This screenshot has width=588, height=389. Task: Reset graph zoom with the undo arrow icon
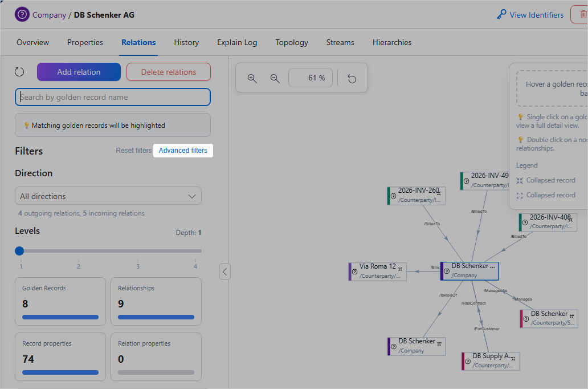click(x=352, y=79)
